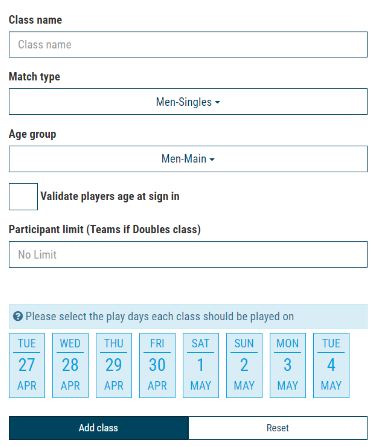Click the No Limit participant field
Screen dimensions: 375x447
(188, 255)
